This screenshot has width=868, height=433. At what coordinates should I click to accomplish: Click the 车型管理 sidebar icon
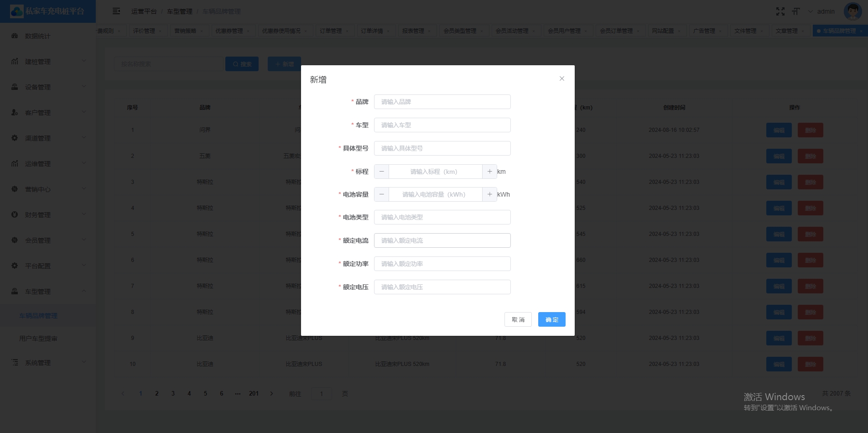(x=15, y=291)
